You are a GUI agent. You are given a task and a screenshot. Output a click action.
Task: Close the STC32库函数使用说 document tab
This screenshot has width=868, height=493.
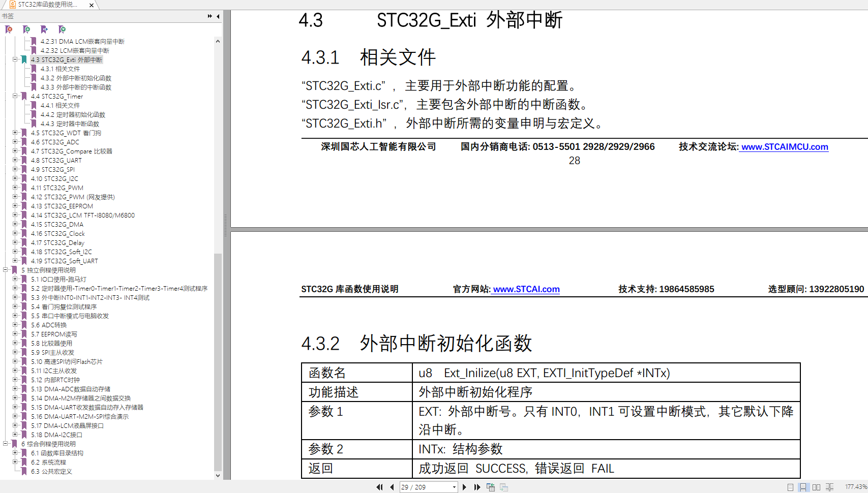[x=92, y=5]
